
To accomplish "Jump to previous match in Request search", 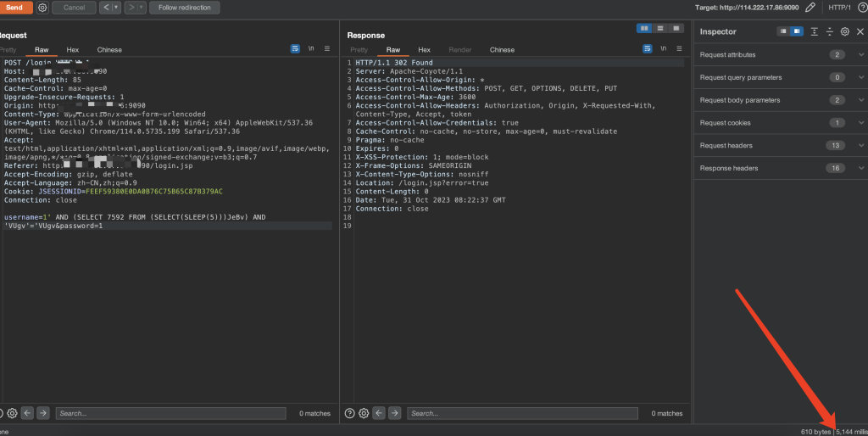I will [28, 413].
